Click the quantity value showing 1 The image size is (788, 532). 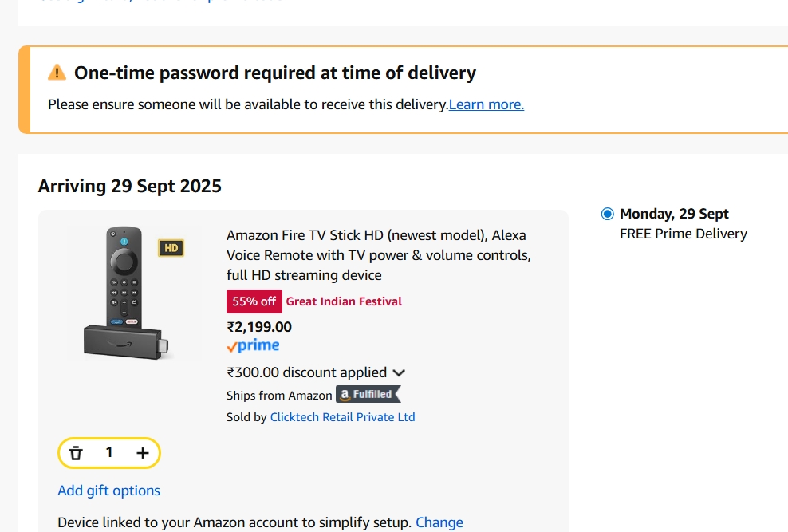[x=109, y=451]
